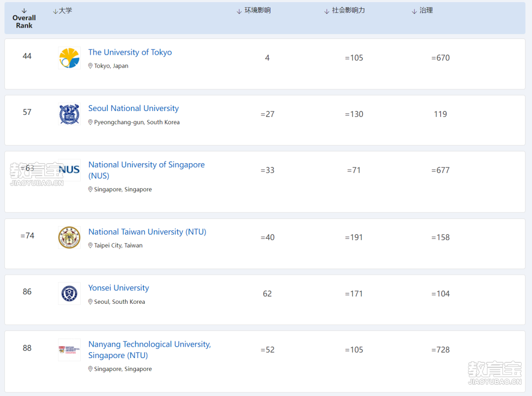Open Nanyang Technological University, Singapore (NTU) link

click(x=150, y=350)
